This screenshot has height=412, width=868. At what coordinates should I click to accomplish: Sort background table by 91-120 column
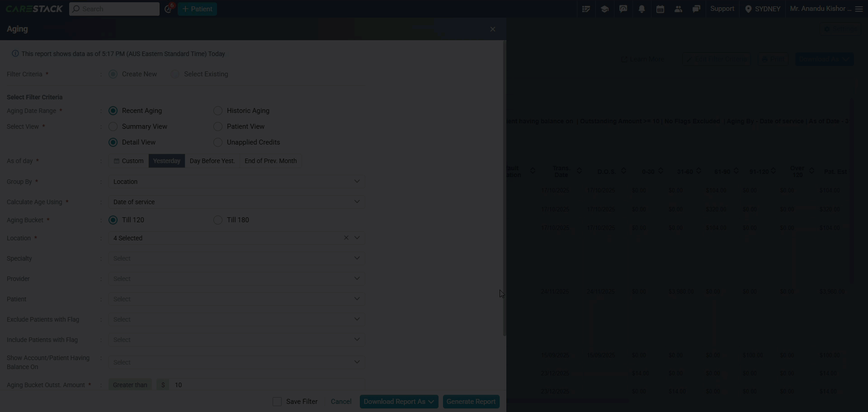pos(774,171)
